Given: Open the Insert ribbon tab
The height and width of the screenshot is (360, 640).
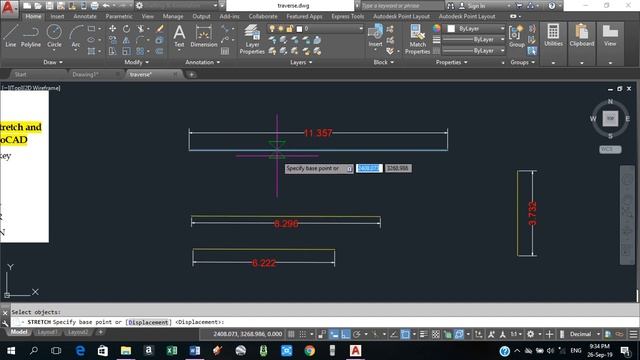Looking at the screenshot, I should [57, 16].
